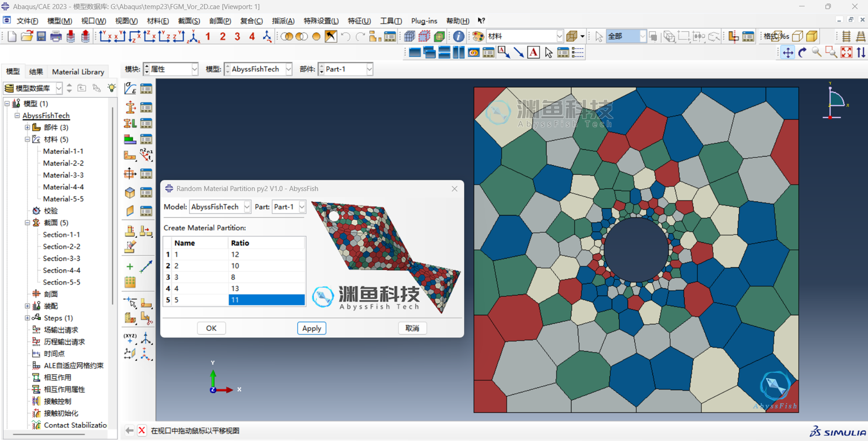Open the text annotation tool
Viewport: 868px width, 441px height.
click(x=533, y=53)
